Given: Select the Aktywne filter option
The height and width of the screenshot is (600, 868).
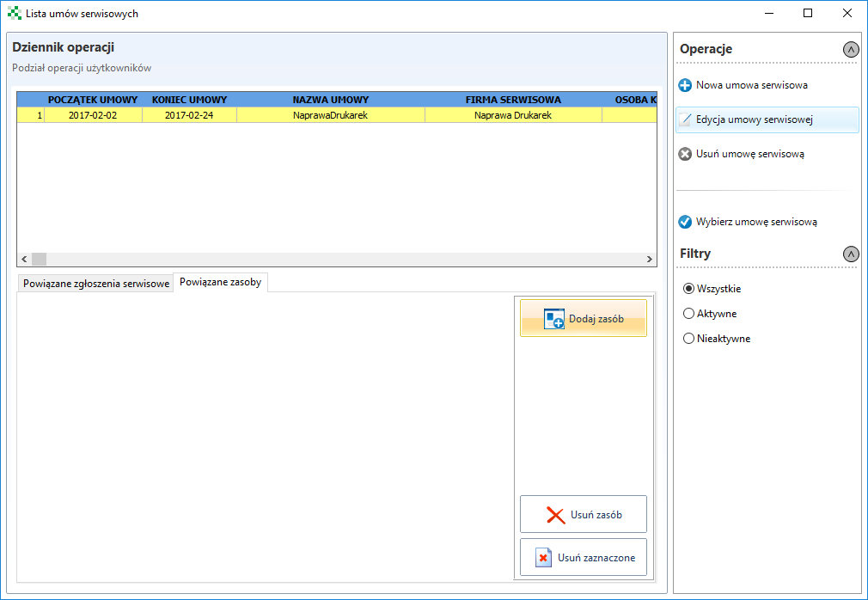Looking at the screenshot, I should click(x=688, y=314).
